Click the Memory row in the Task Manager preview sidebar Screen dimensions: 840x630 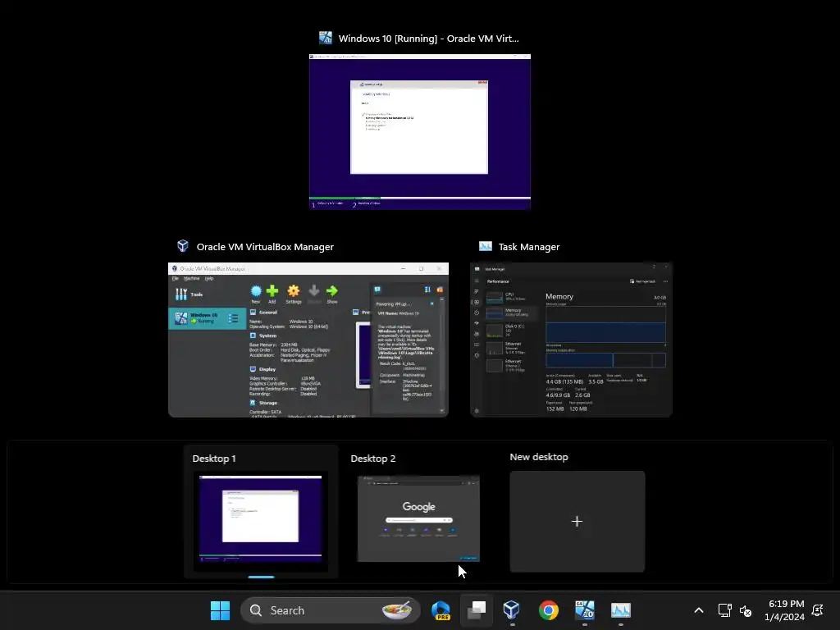[x=511, y=313]
